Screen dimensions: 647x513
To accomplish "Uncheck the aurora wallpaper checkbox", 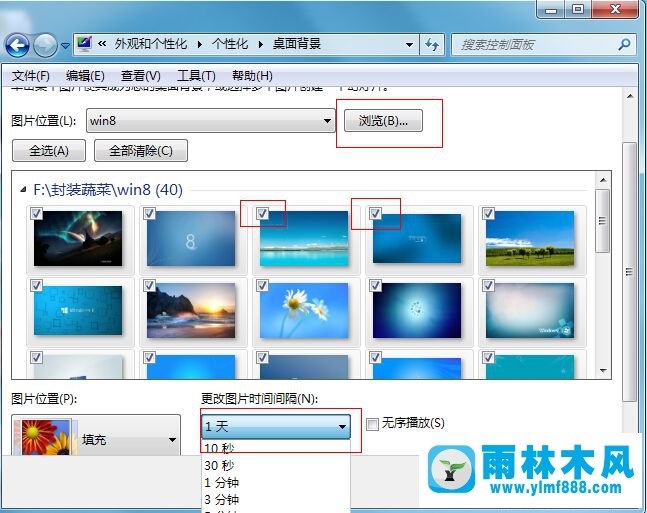I will [x=36, y=213].
